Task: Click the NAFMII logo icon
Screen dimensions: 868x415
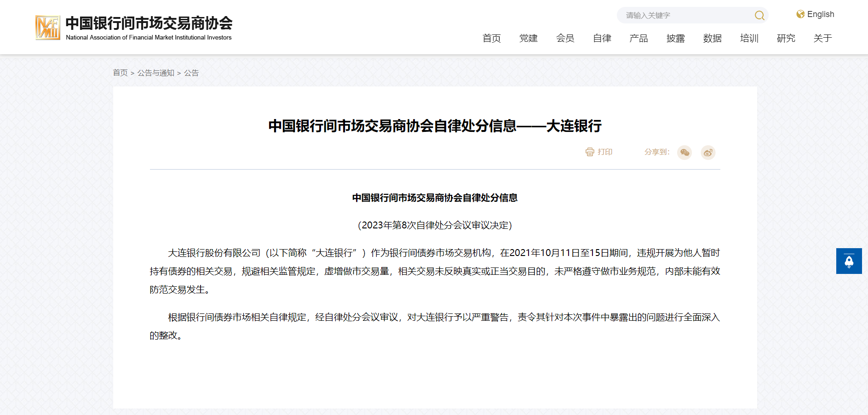Action: (x=48, y=28)
